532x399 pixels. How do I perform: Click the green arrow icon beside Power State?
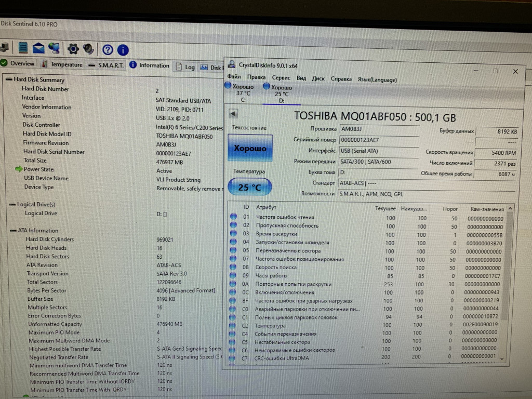[x=19, y=169]
